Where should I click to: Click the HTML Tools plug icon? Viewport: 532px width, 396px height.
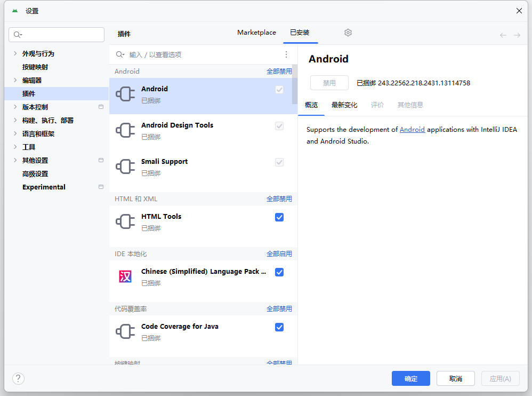tap(125, 222)
